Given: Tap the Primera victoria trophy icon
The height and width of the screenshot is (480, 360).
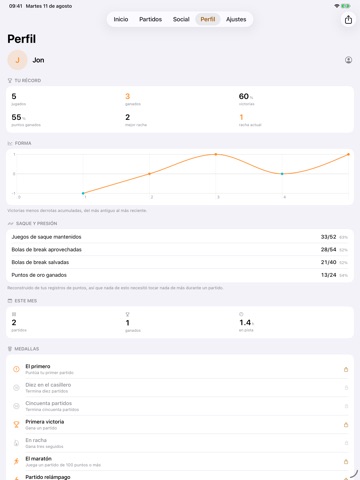Looking at the screenshot, I should 16,425.
